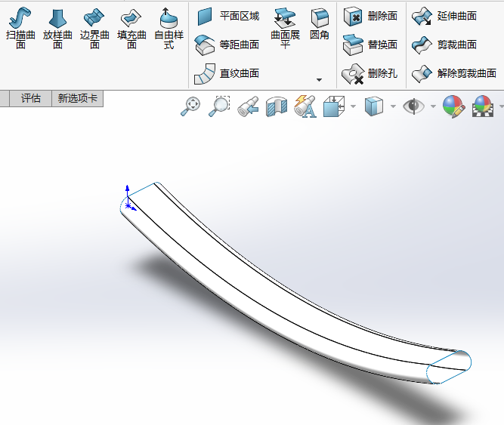The height and width of the screenshot is (425, 504).
Task: Click the 直纹曲面 ruled surface tool
Action: tap(227, 73)
